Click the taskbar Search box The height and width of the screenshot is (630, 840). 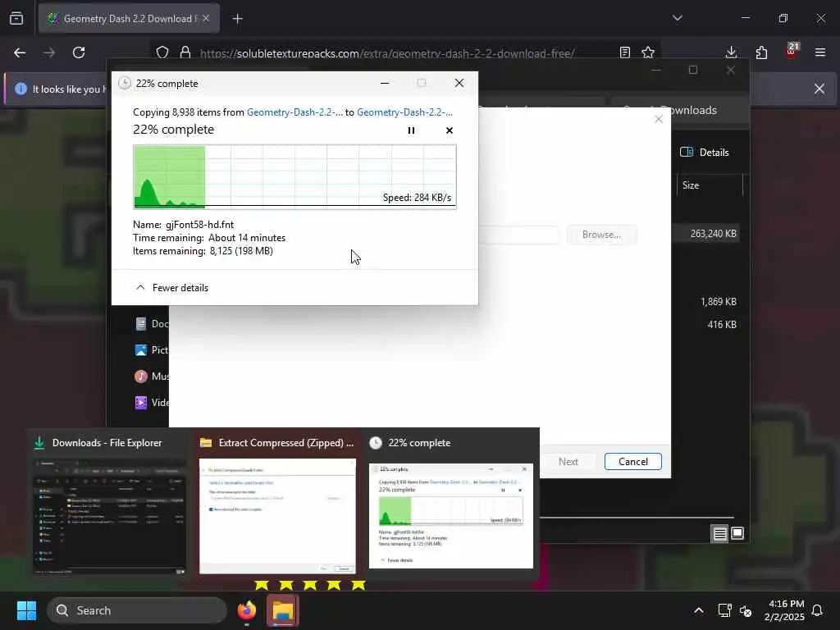pos(137,610)
